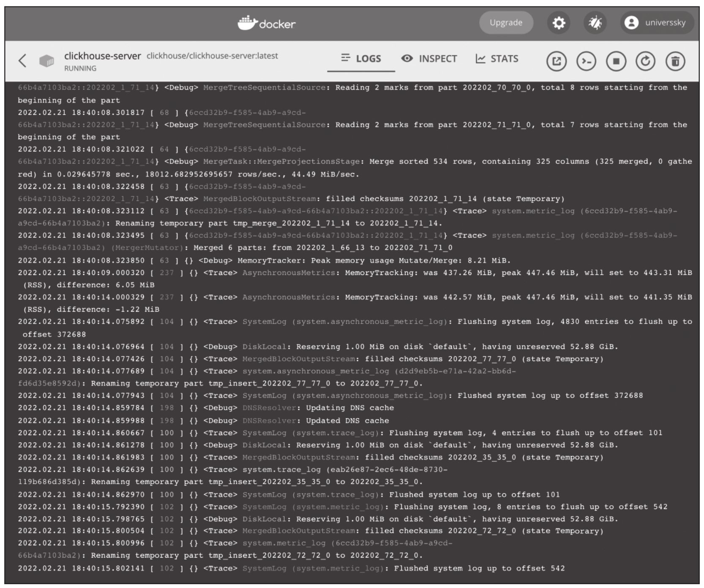Click the user avatar icon
Image resolution: width=704 pixels, height=588 pixels.
631,23
